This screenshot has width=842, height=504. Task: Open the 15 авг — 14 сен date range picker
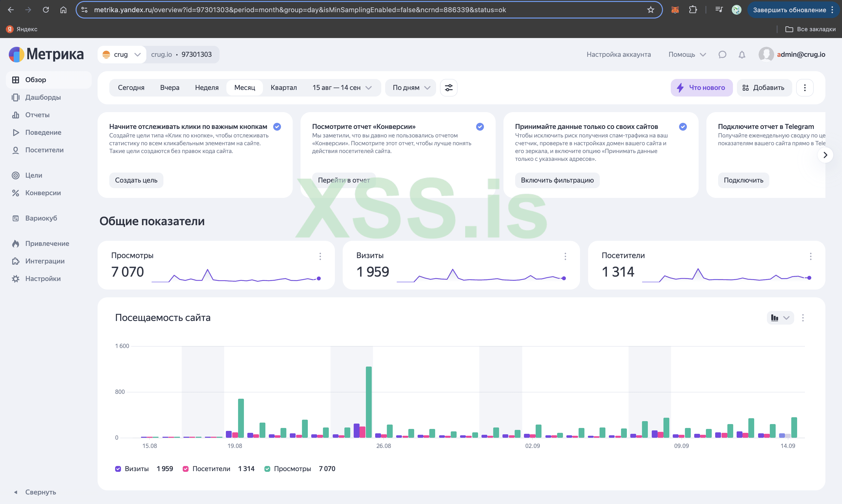click(341, 88)
